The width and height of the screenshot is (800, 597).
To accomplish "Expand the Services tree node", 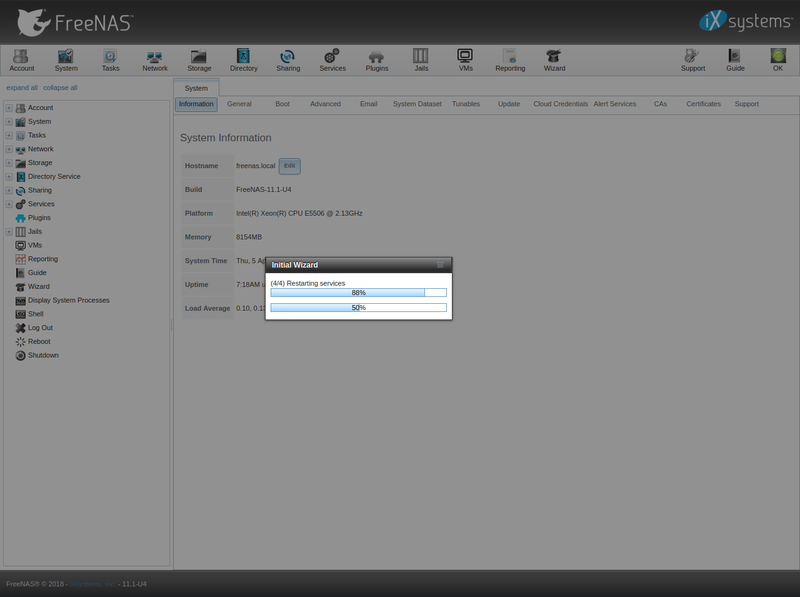I will [9, 204].
